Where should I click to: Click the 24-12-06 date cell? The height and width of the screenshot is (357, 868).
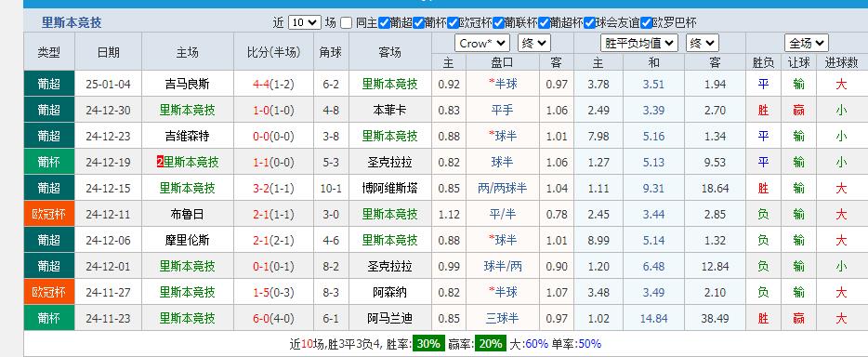tap(109, 240)
